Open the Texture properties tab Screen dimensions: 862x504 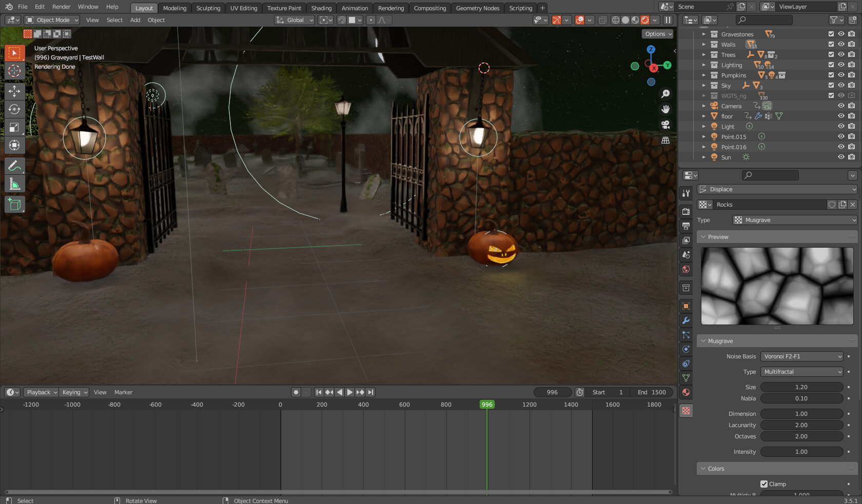686,411
